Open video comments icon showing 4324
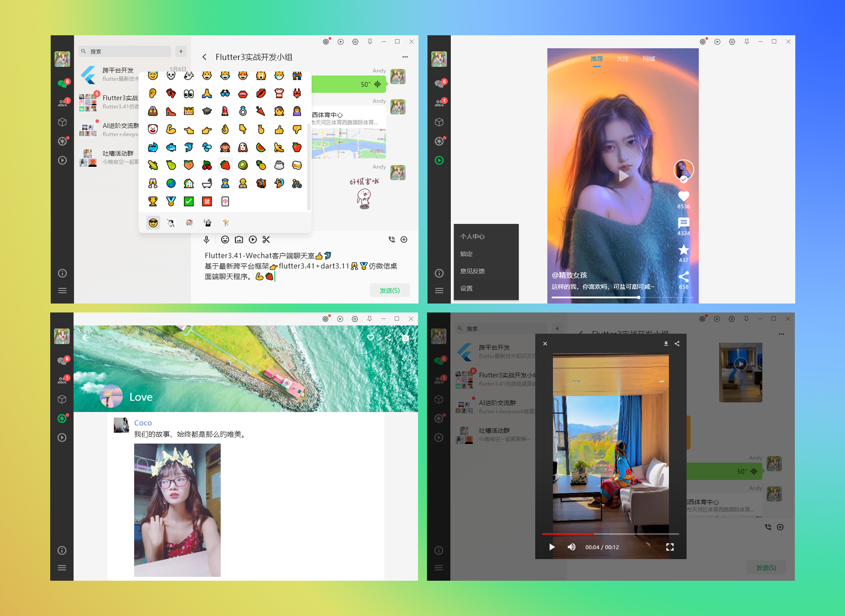 683,223
